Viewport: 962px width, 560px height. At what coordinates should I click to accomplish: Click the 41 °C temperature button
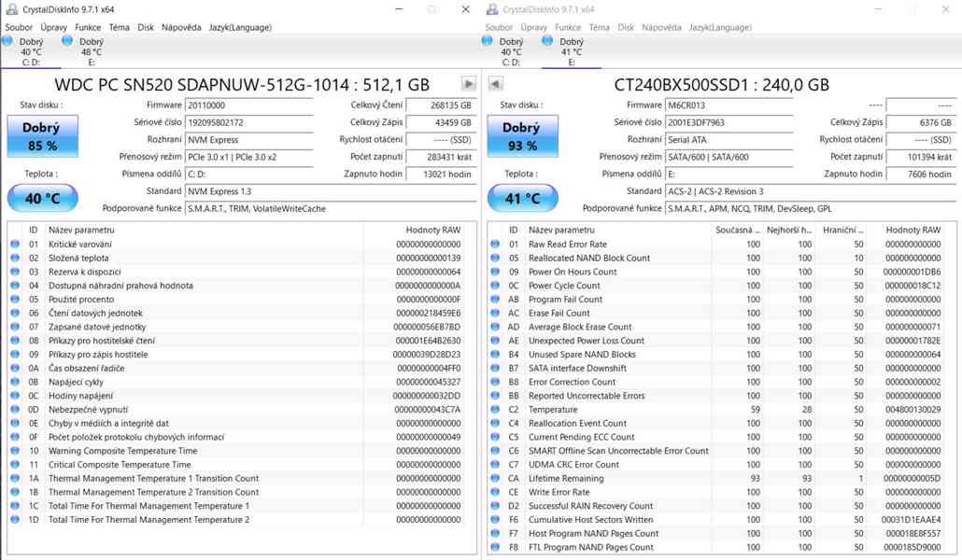point(523,198)
